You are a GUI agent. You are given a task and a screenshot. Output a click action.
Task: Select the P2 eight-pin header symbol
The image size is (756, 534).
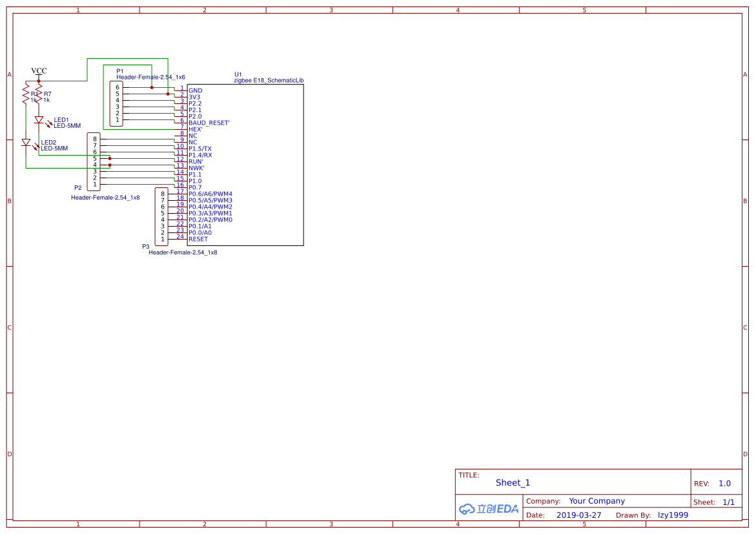click(x=95, y=161)
